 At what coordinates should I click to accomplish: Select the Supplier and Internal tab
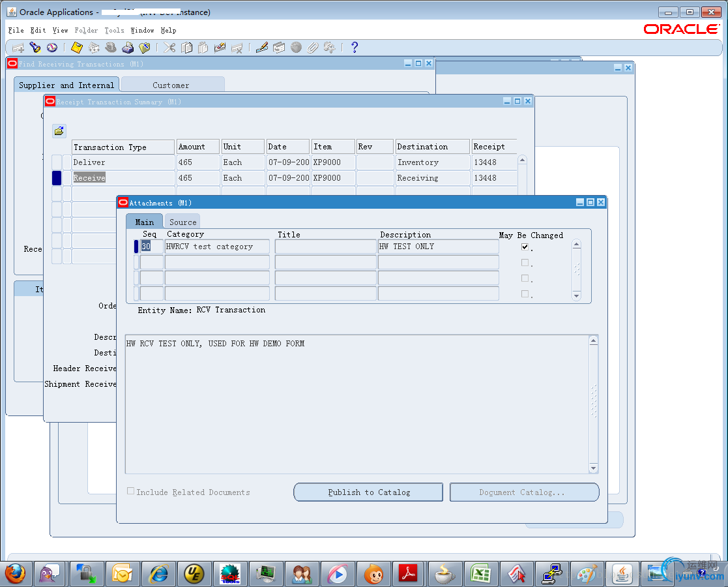(66, 85)
